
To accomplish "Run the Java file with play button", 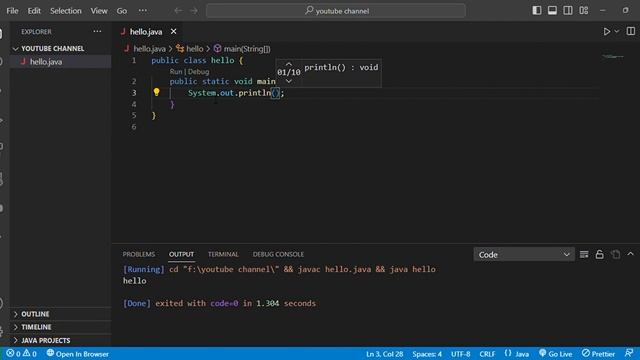I will [607, 31].
